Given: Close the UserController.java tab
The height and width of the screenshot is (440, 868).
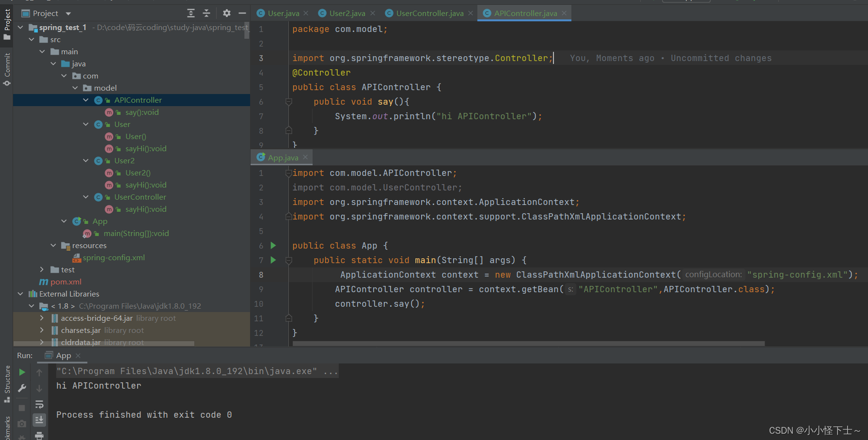Looking at the screenshot, I should [471, 13].
